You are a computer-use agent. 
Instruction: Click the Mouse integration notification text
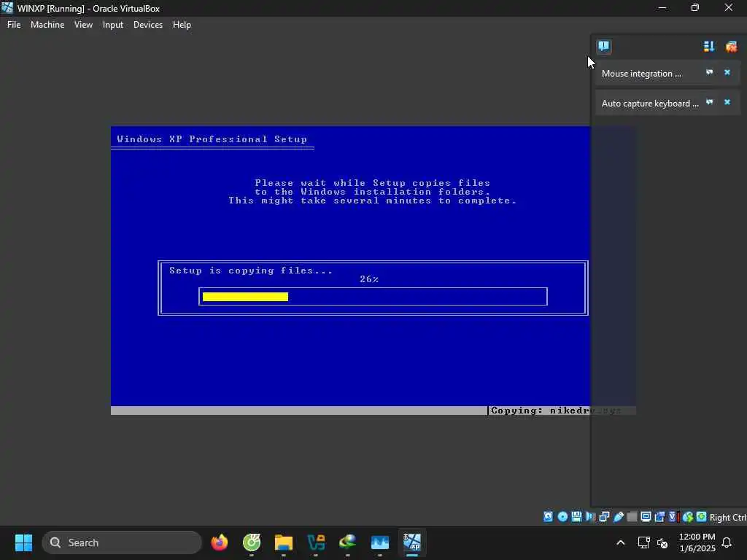click(x=641, y=74)
